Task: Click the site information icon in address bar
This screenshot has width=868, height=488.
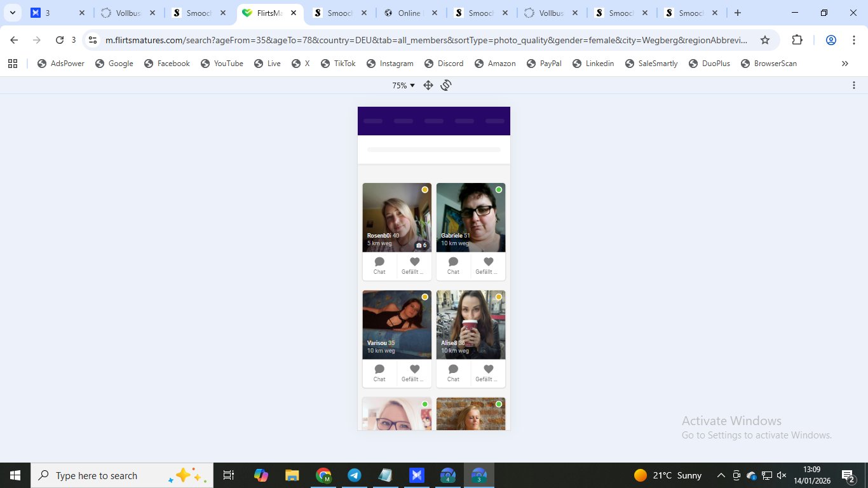Action: [93, 40]
